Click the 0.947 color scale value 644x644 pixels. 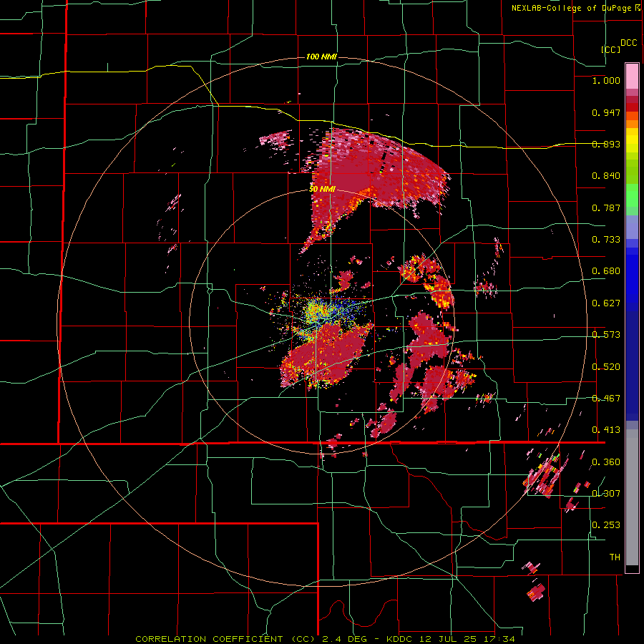click(x=606, y=112)
